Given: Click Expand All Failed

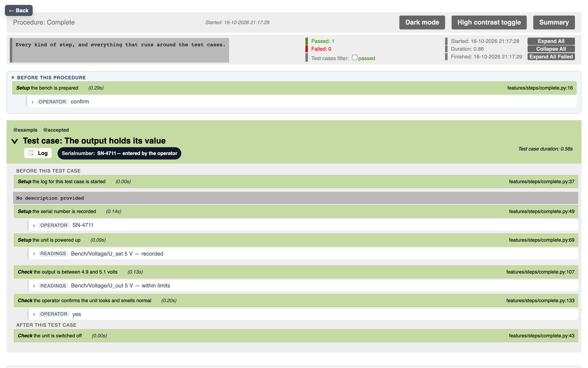Looking at the screenshot, I should pos(551,57).
